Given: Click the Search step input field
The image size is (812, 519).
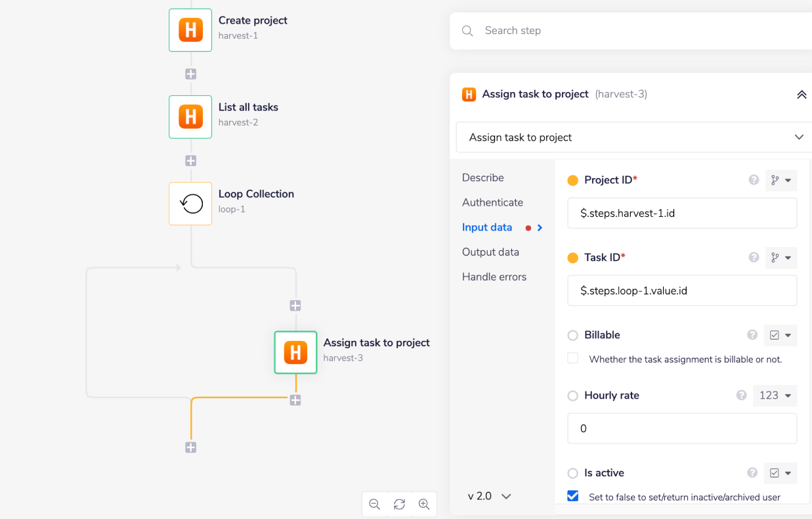Looking at the screenshot, I should tap(630, 31).
